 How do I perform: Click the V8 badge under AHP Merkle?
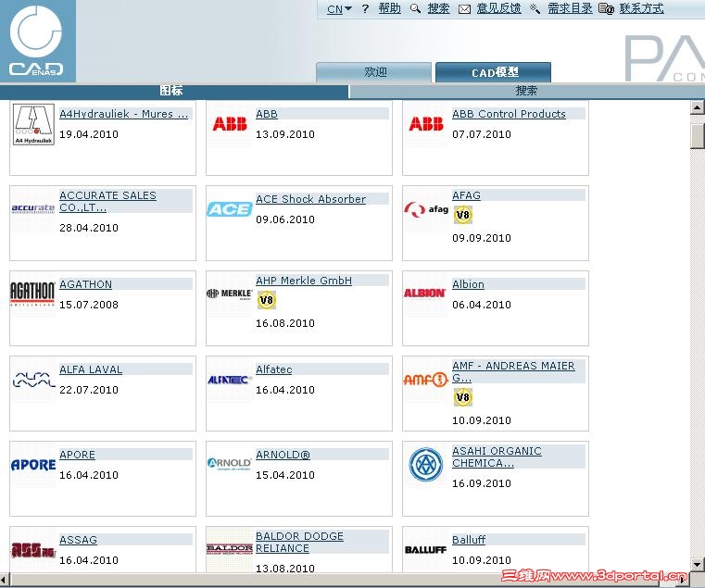point(267,300)
